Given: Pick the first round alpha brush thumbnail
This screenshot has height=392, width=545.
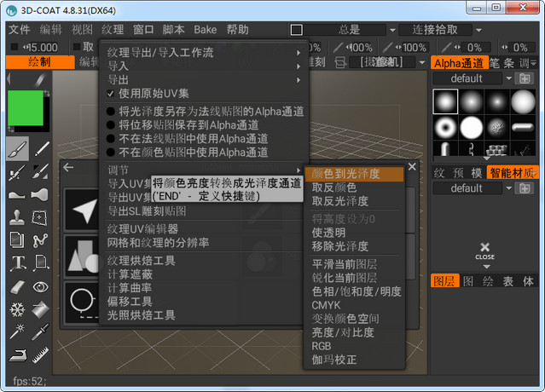Looking at the screenshot, I should (444, 101).
